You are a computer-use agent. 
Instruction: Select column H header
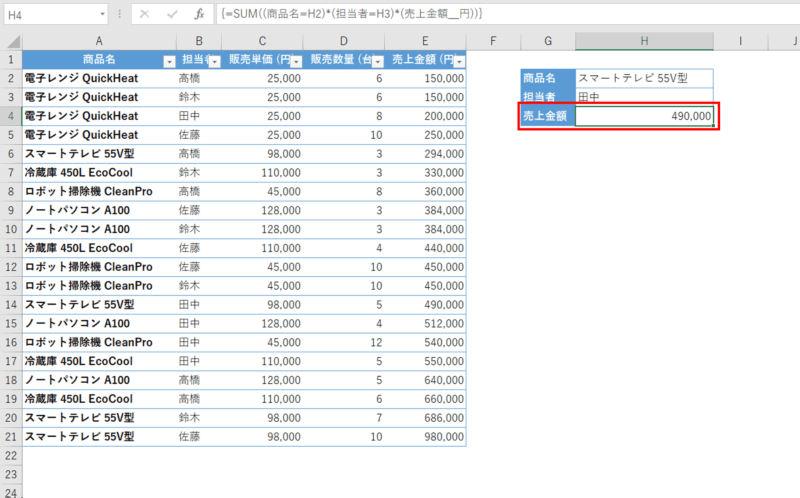pyautogui.click(x=644, y=40)
